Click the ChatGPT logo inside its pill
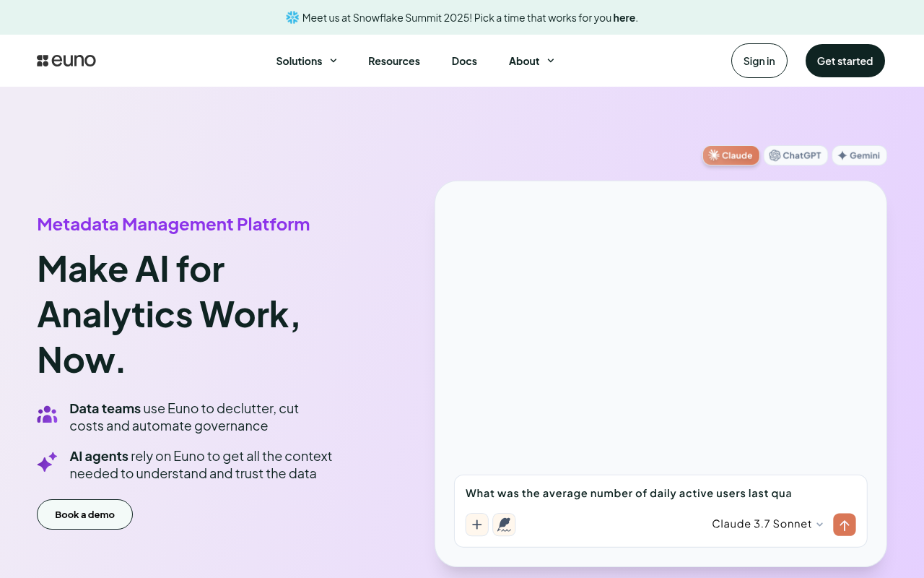This screenshot has height=578, width=924. (775, 155)
